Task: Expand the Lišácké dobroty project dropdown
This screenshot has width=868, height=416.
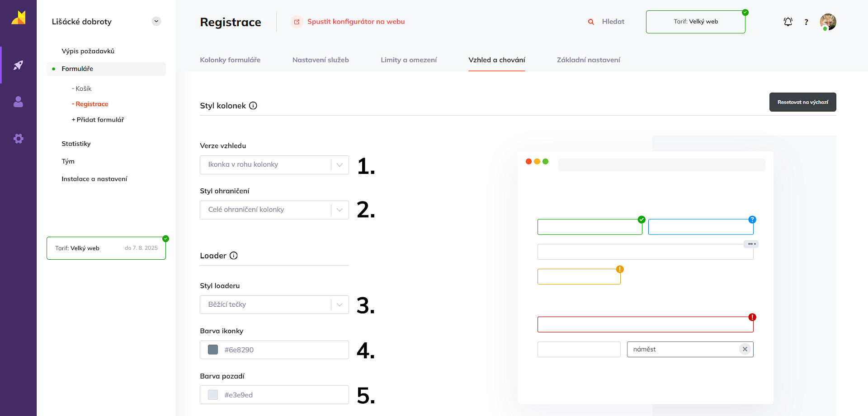Action: (x=156, y=21)
